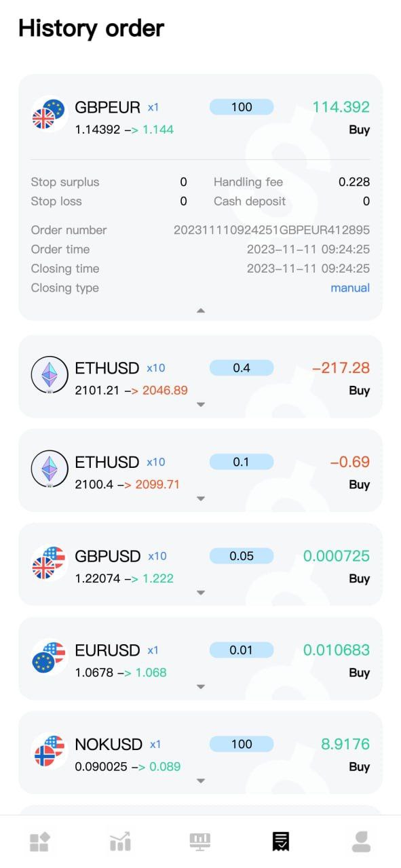This screenshot has height=868, width=401.
Task: Select the GBPEUR order number text
Action: 272,230
